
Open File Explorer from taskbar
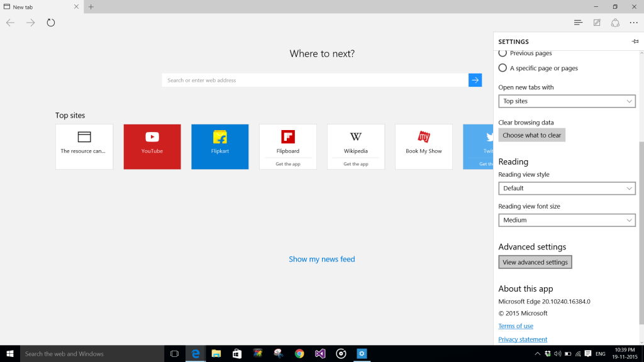coord(216,353)
